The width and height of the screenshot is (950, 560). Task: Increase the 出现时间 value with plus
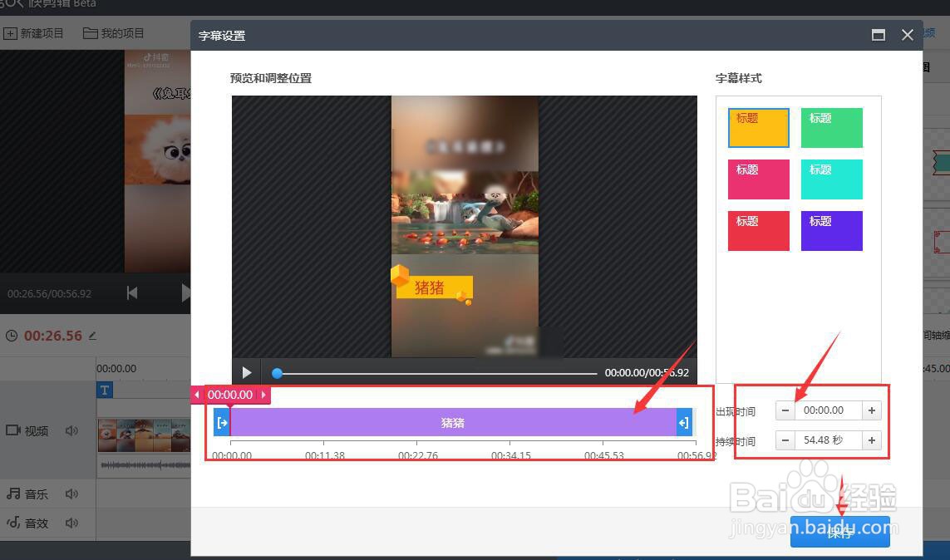(x=872, y=410)
